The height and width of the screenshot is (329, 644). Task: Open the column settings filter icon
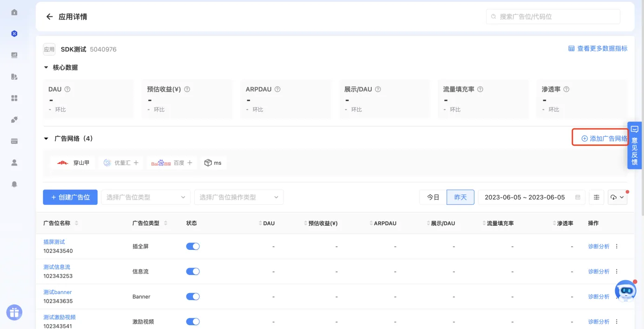coord(597,197)
